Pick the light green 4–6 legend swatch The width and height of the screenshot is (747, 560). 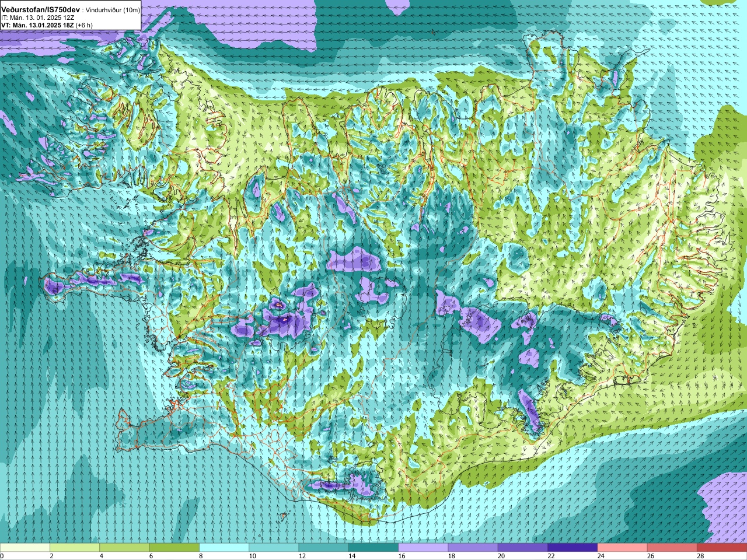click(x=124, y=548)
